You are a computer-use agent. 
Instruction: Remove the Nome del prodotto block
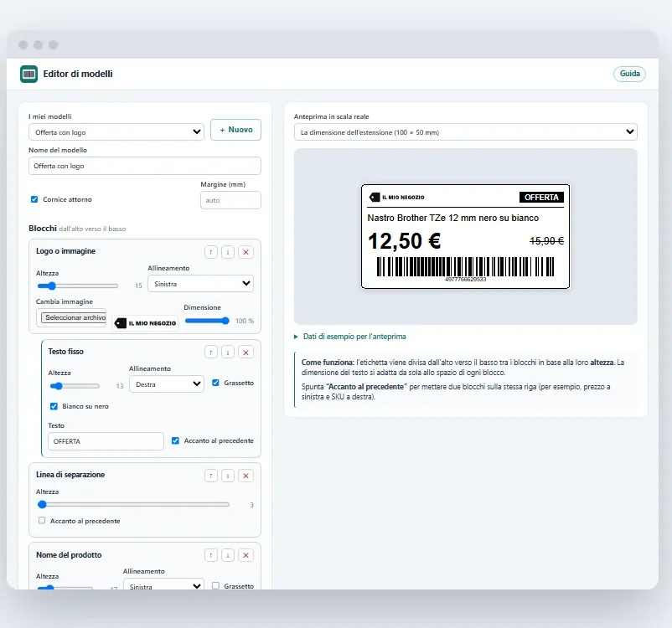click(x=246, y=555)
